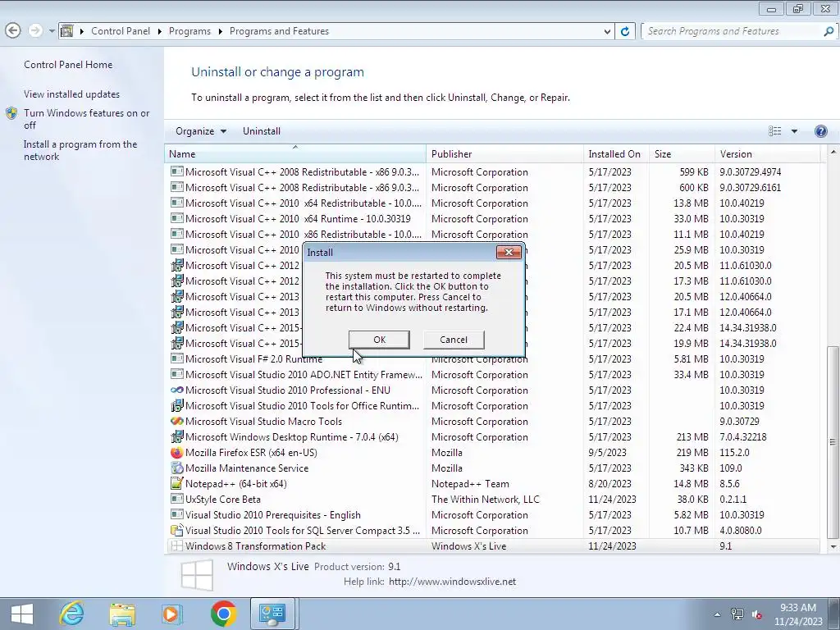
Task: Refresh the Programs and Features view
Action: (624, 31)
